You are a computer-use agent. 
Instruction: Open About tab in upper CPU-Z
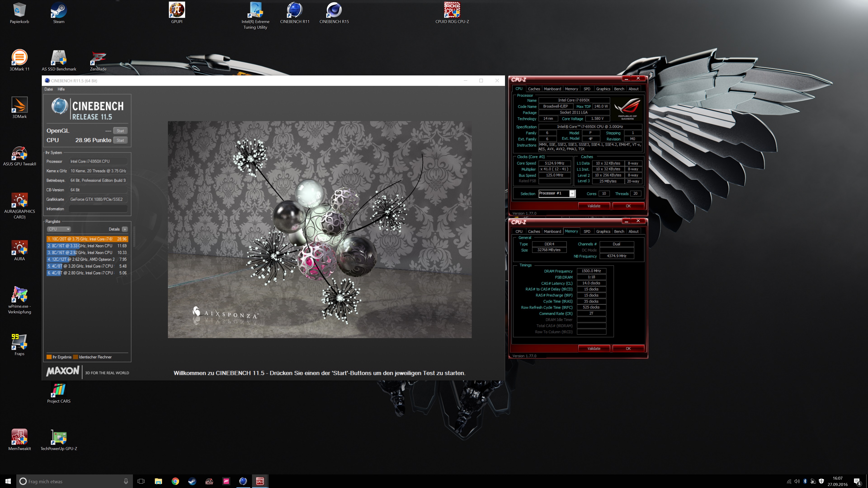tap(633, 89)
